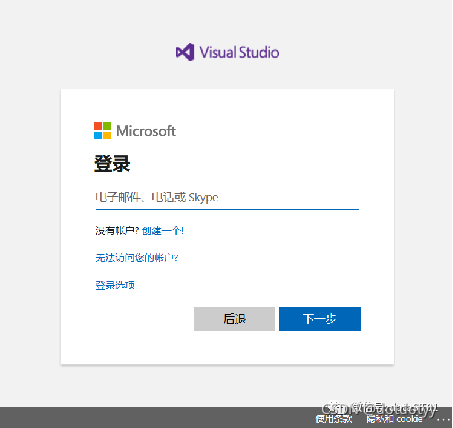Image resolution: width=453 pixels, height=428 pixels.
Task: Click the 没有帐户? text
Action: pyautogui.click(x=117, y=230)
